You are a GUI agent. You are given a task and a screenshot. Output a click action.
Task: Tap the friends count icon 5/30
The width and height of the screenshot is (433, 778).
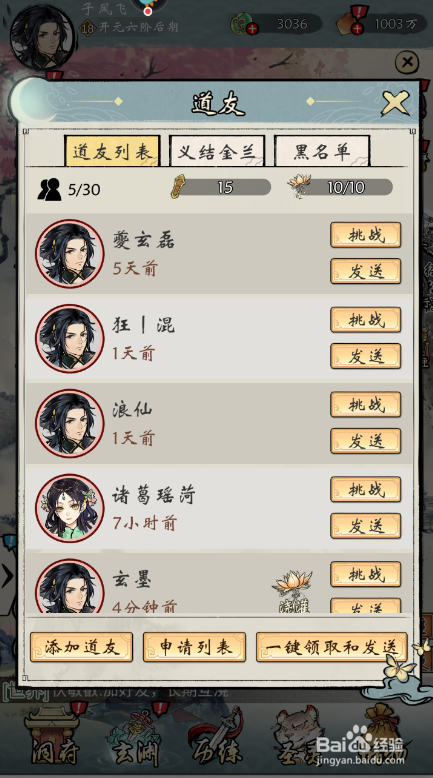point(49,189)
